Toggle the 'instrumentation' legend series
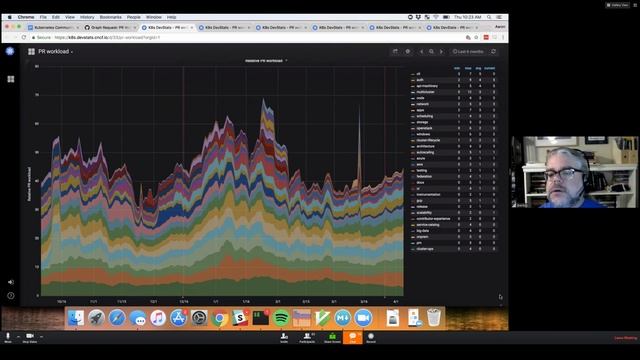 428,194
